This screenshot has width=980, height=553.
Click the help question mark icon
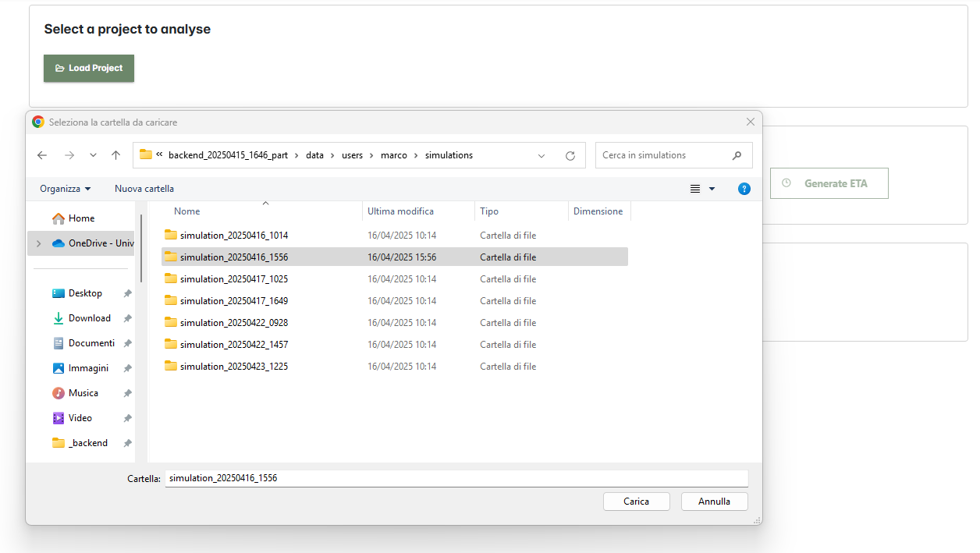744,189
